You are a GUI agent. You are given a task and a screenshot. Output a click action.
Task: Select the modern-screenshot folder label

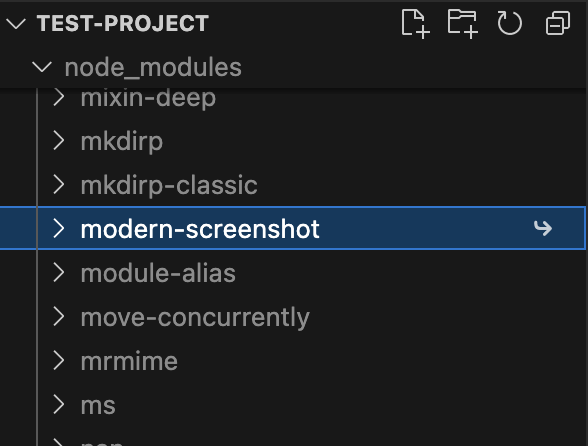point(200,229)
